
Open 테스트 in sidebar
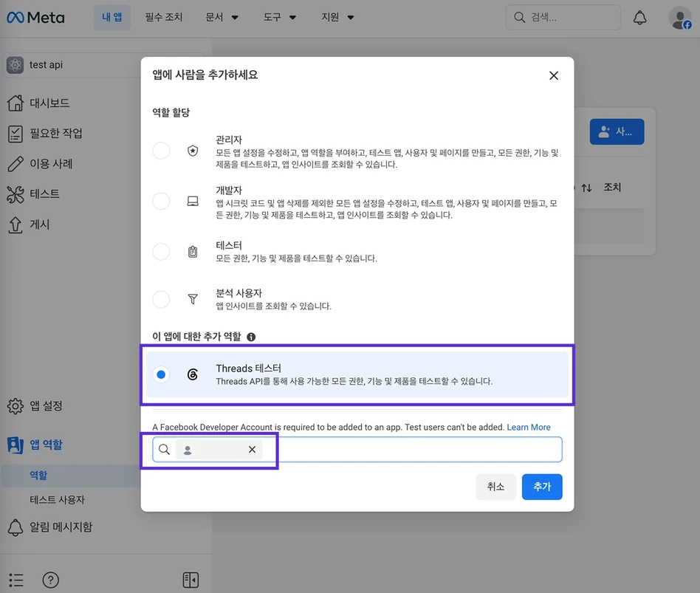pos(44,193)
